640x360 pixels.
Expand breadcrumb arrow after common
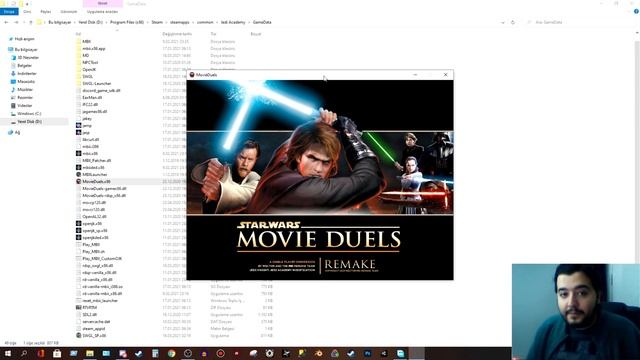217,22
